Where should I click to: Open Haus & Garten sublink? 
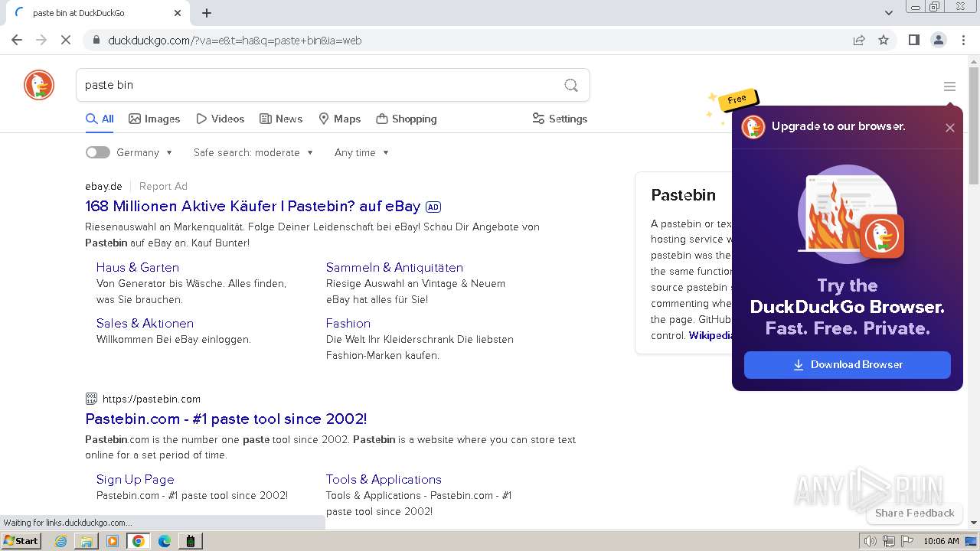tap(138, 267)
